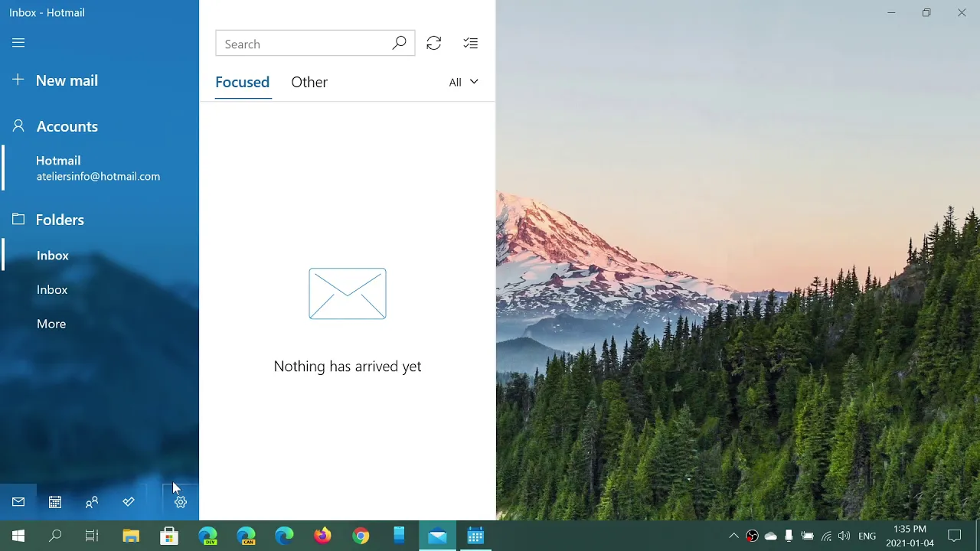Sync this view with the refresh icon
Screen dimensions: 980x551
pos(434,44)
